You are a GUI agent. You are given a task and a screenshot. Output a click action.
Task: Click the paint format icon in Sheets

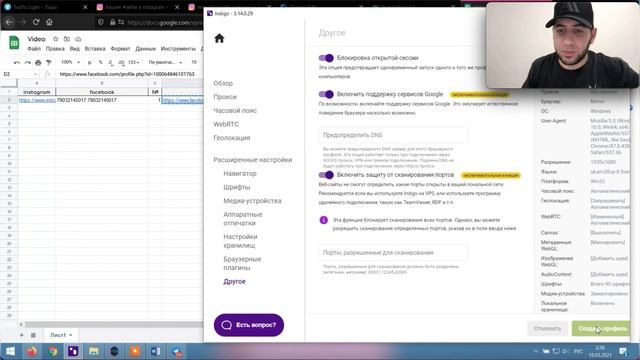[x=49, y=62]
